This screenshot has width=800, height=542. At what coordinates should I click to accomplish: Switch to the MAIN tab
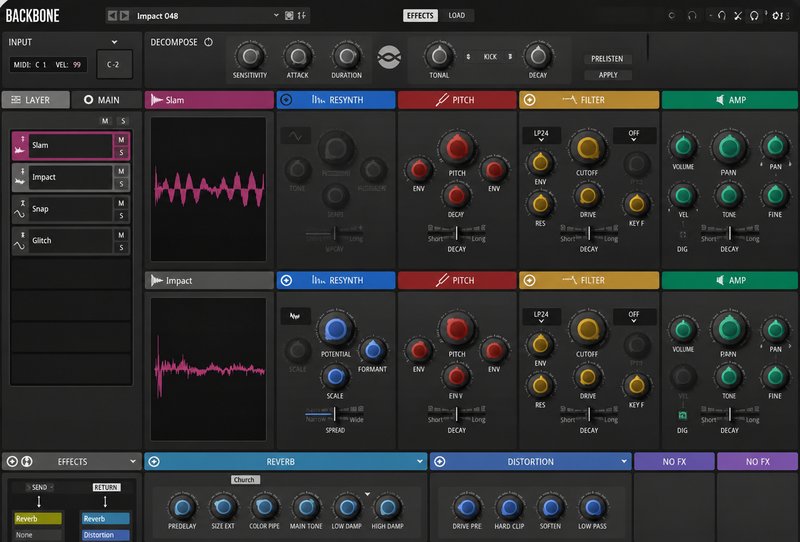click(x=106, y=100)
